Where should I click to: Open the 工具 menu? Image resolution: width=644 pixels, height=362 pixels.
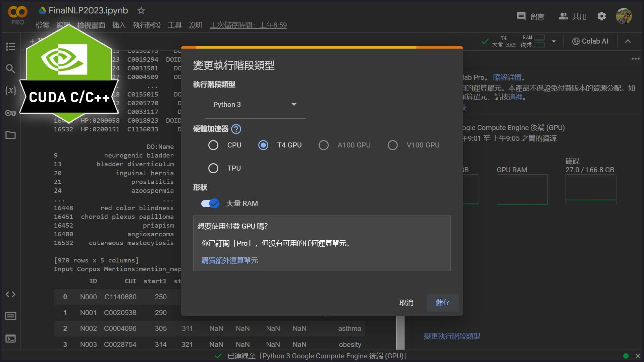175,25
